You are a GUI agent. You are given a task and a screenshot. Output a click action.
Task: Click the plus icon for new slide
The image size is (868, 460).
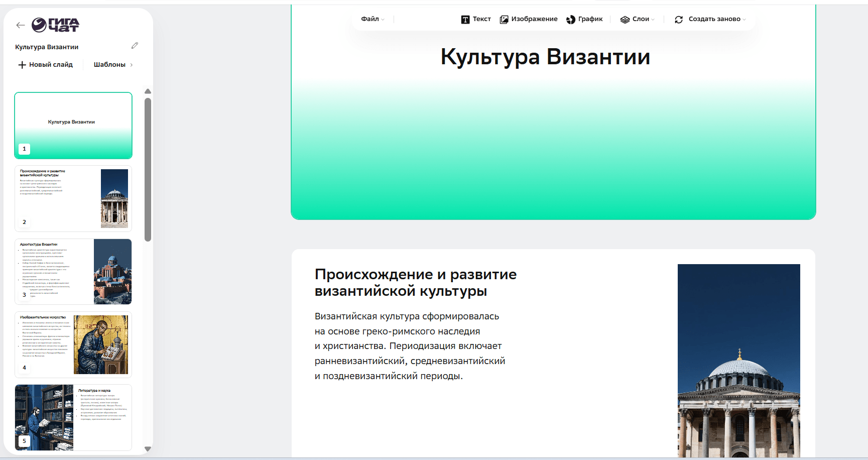pos(22,65)
